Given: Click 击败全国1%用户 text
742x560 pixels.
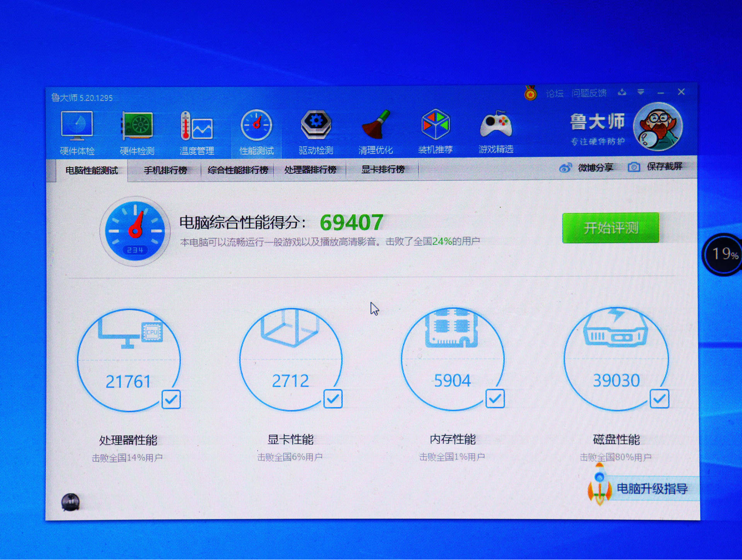Looking at the screenshot, I should point(452,457).
